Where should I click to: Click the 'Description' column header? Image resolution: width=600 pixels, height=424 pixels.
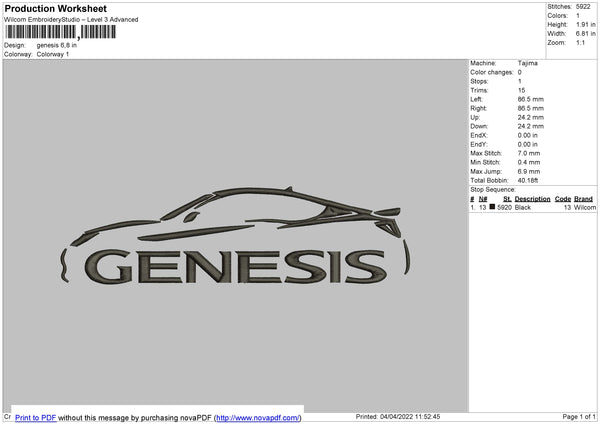[x=532, y=199]
